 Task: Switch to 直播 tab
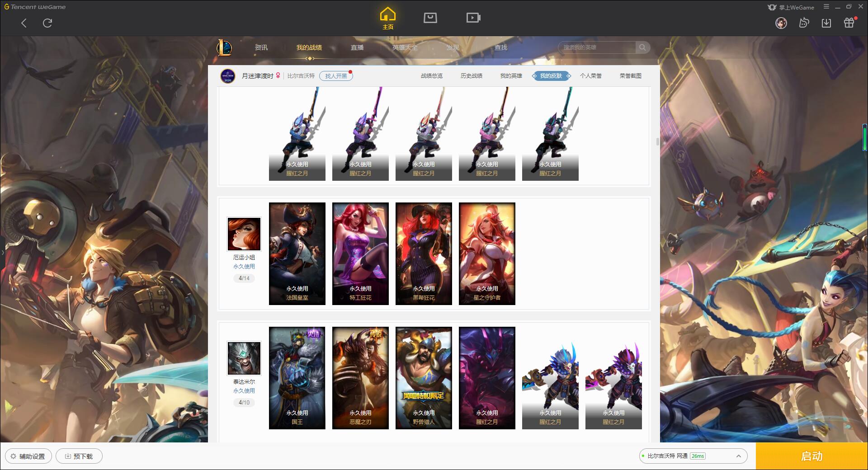[x=357, y=47]
